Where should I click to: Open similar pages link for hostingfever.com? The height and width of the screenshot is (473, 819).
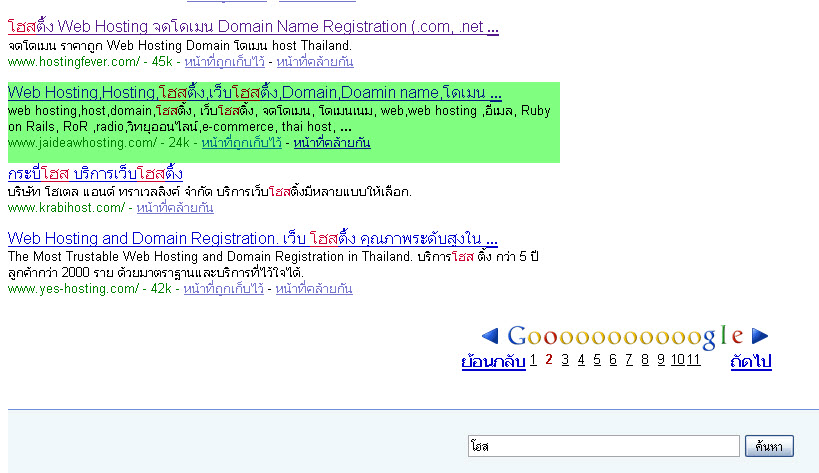[315, 62]
